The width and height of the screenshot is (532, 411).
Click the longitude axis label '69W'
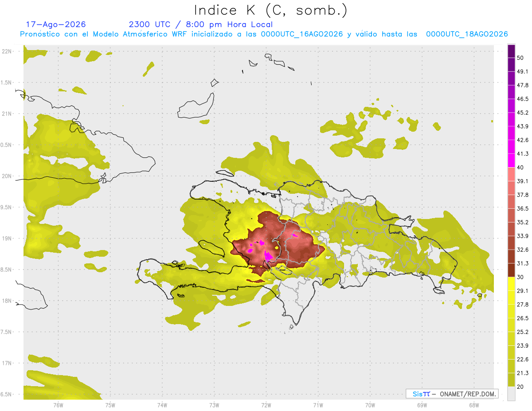422,404
